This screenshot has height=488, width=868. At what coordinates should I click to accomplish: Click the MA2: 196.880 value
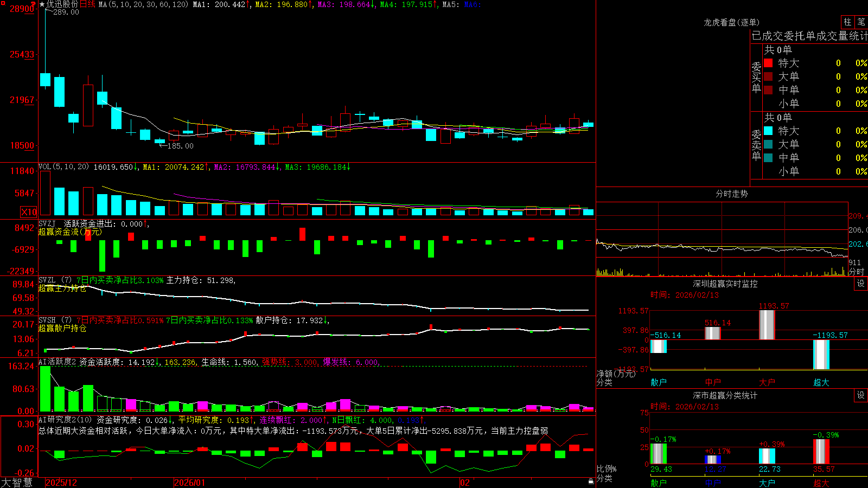point(284,4)
